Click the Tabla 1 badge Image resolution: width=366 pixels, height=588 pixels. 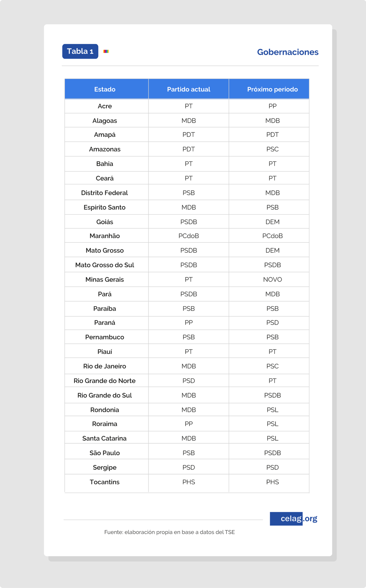pyautogui.click(x=80, y=51)
